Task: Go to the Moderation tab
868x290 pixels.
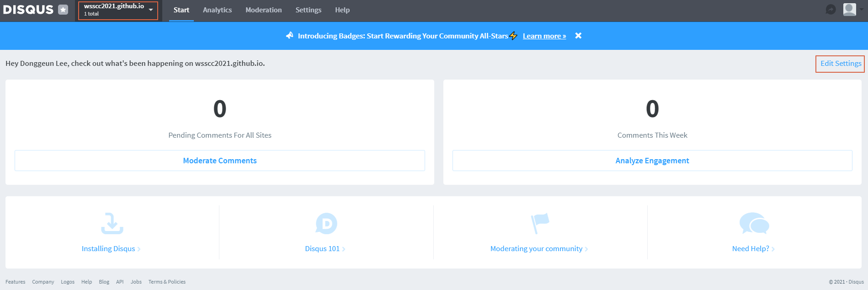Action: 264,10
